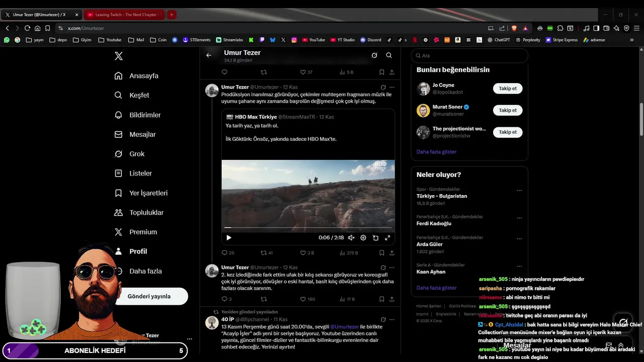Open more options on the 40 İP repost
The width and height of the screenshot is (644, 362).
tap(392, 319)
